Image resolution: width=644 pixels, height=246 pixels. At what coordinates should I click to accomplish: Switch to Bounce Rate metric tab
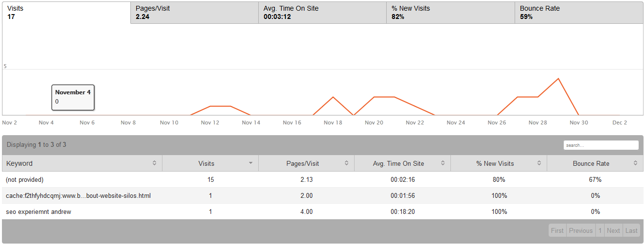[578, 13]
